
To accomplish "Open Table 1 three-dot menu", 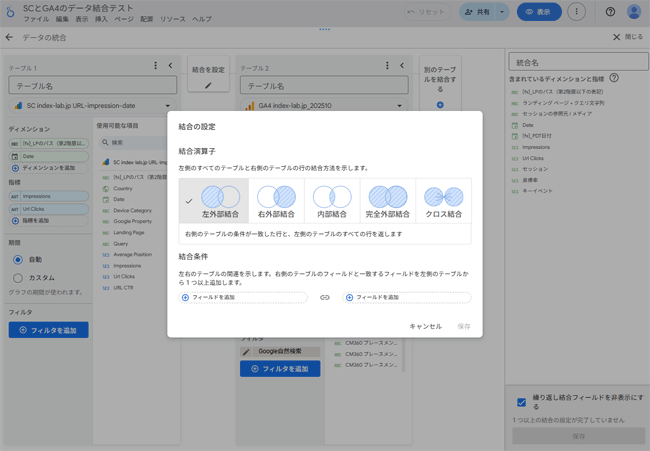I will (155, 65).
